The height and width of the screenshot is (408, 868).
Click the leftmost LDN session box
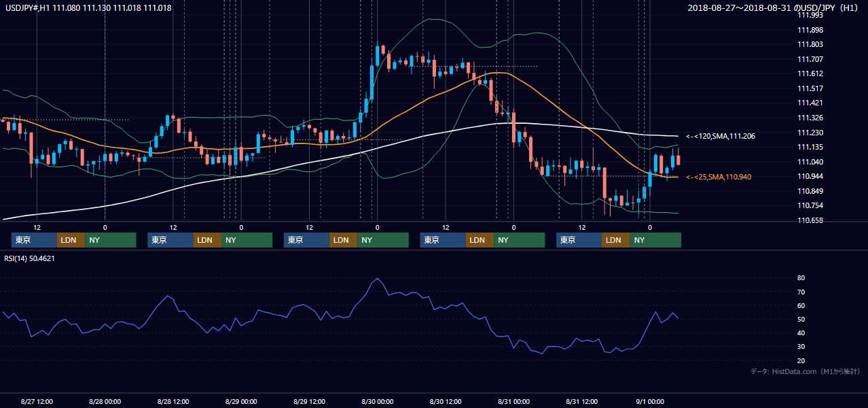pyautogui.click(x=71, y=240)
